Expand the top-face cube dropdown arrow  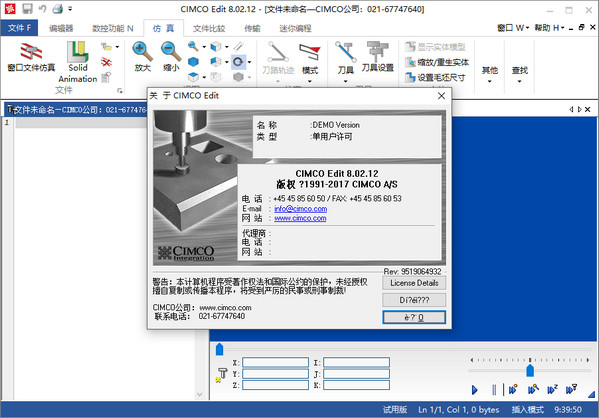click(x=204, y=78)
